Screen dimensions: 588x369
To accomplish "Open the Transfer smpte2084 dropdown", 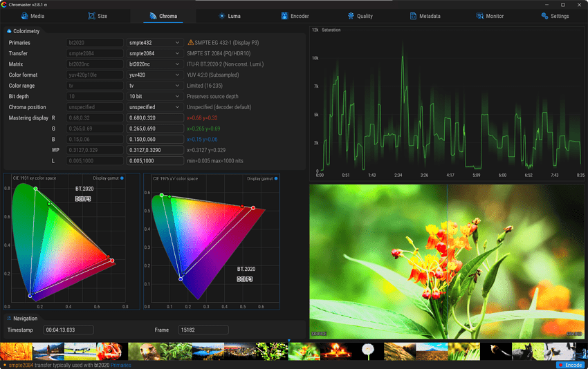I will [155, 53].
